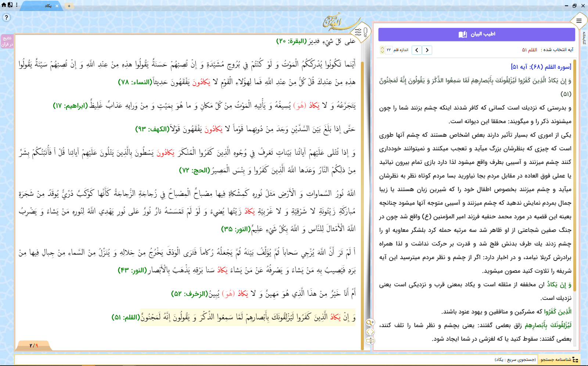Click the auto-scroll down arrows icon

(365, 32)
